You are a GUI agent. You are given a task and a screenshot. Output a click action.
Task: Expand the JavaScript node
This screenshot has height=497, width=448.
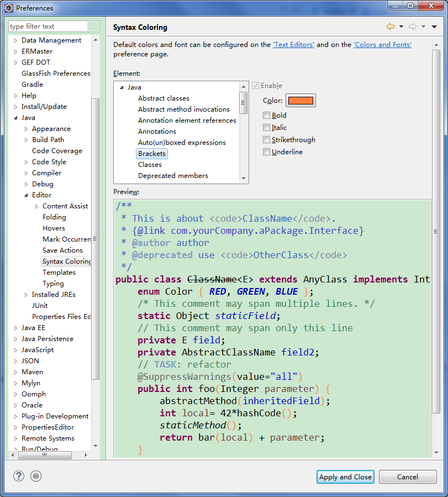click(15, 350)
